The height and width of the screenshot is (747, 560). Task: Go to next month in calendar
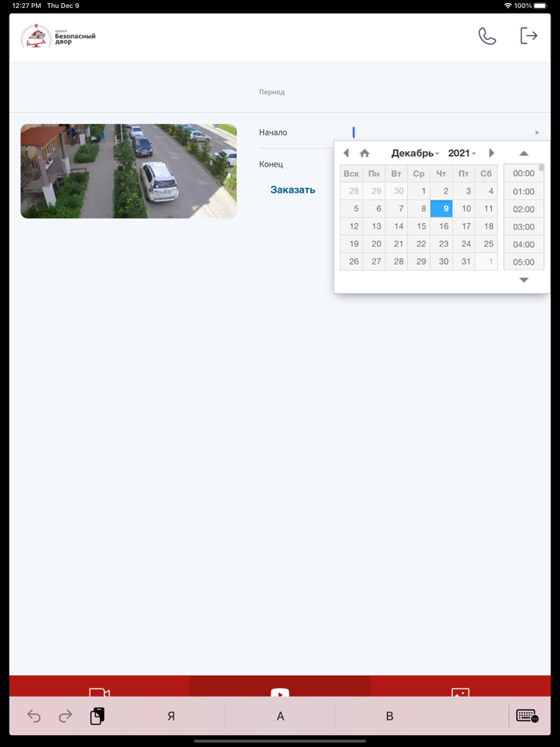[491, 153]
